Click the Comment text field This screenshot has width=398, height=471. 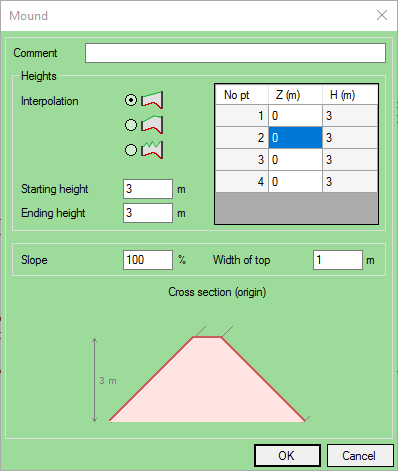click(235, 53)
